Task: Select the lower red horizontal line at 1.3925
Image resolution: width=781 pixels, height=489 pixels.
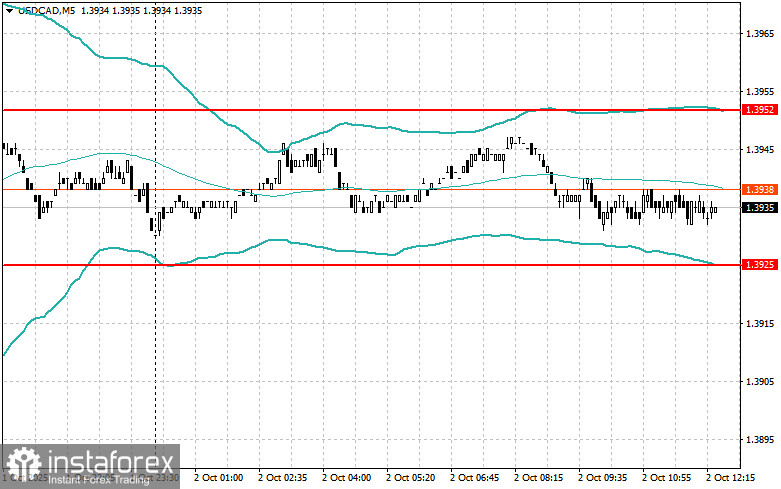Action: (x=372, y=265)
